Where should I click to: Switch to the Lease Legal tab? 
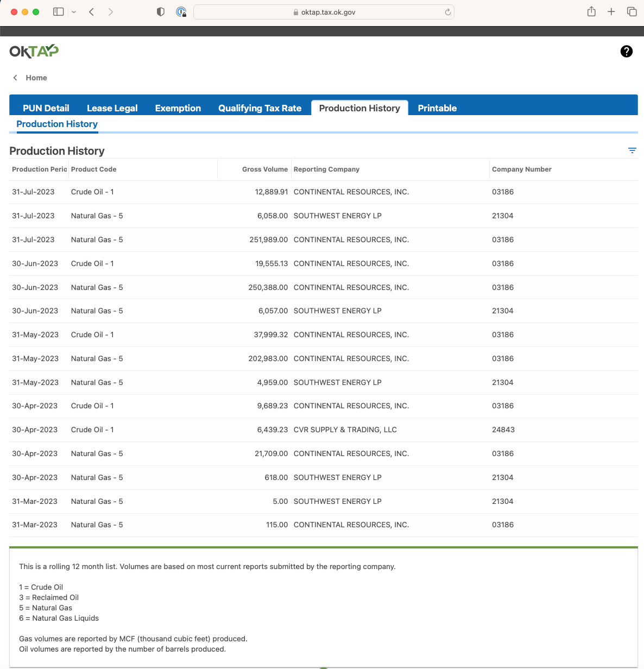coord(112,108)
